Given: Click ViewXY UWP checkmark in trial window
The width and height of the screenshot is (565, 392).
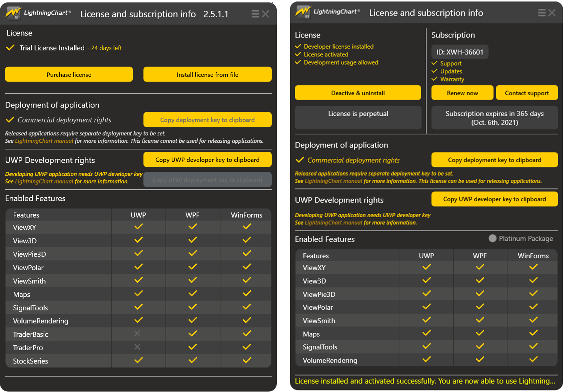Looking at the screenshot, I should (138, 227).
